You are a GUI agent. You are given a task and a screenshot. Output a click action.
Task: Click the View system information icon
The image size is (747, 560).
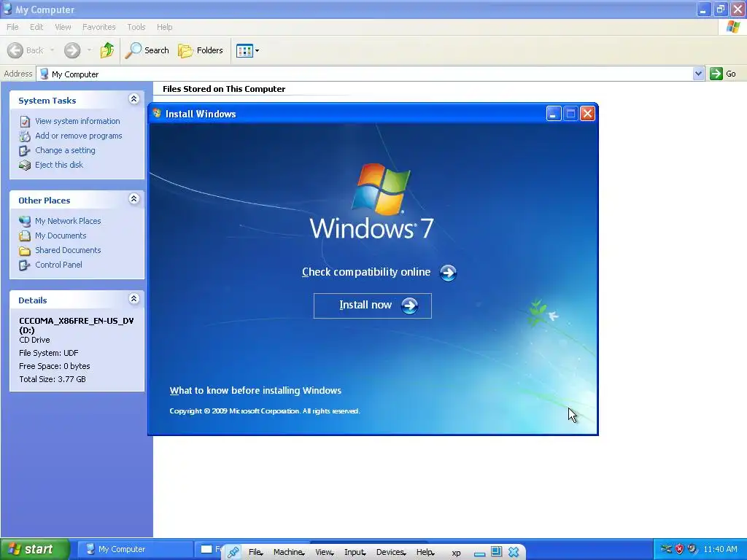[x=25, y=122]
